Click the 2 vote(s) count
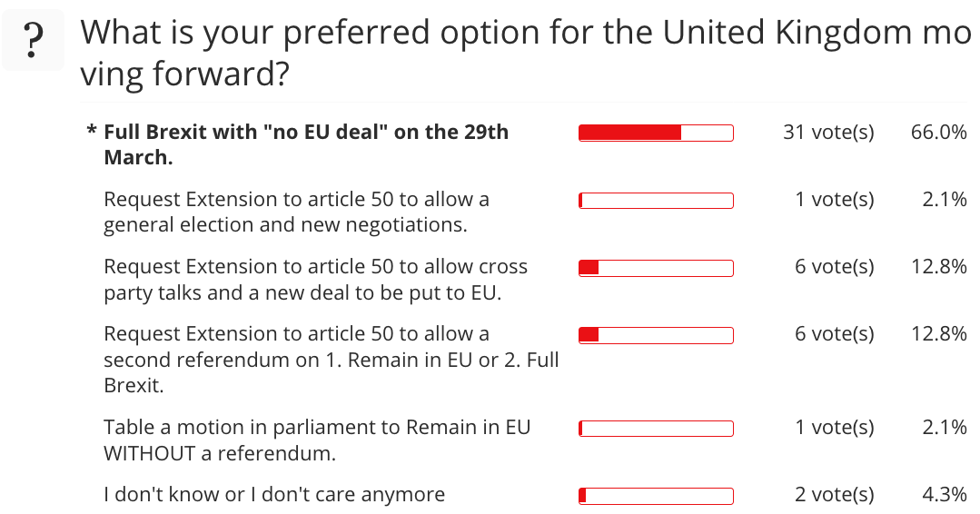This screenshot has height=514, width=980. point(835,495)
